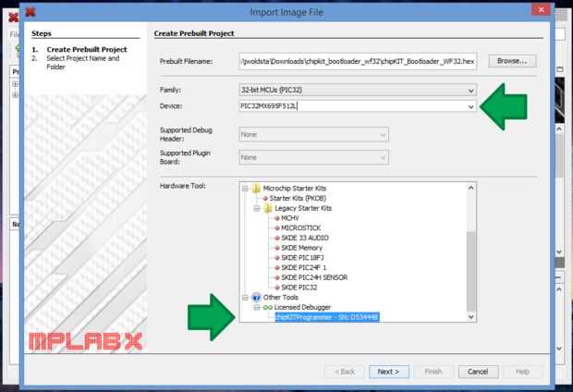
Task: Click the hardware tool list down arrow
Action: tap(470, 317)
